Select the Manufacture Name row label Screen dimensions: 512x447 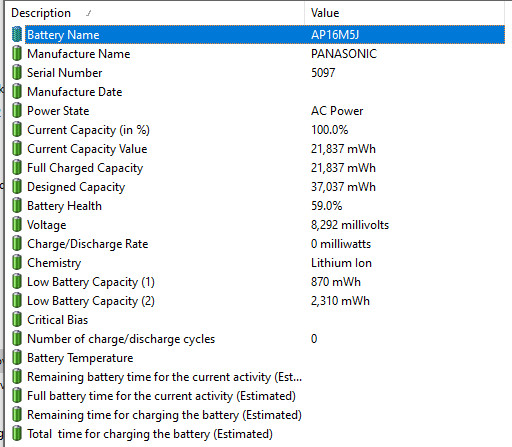point(79,54)
